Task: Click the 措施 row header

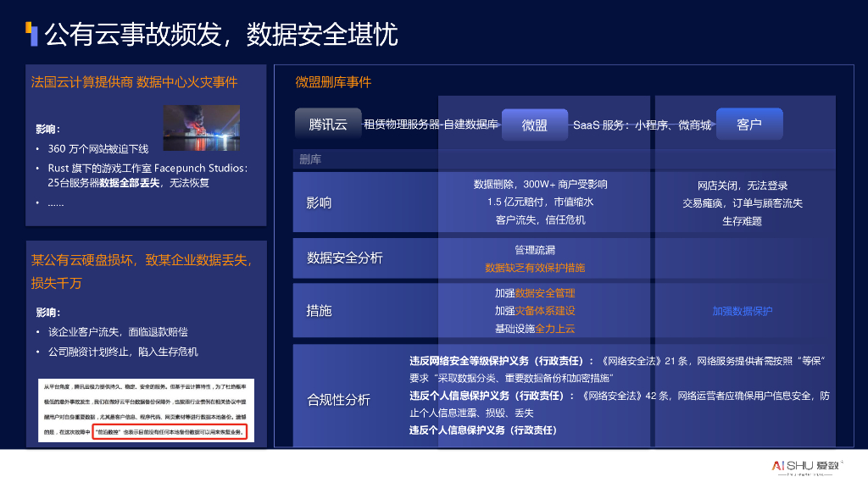Action: click(x=319, y=311)
